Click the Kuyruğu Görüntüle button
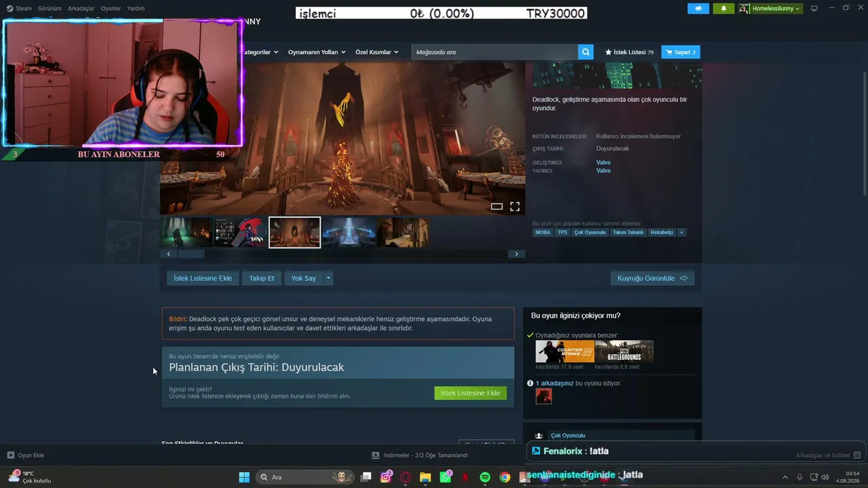This screenshot has height=488, width=868. click(x=652, y=278)
